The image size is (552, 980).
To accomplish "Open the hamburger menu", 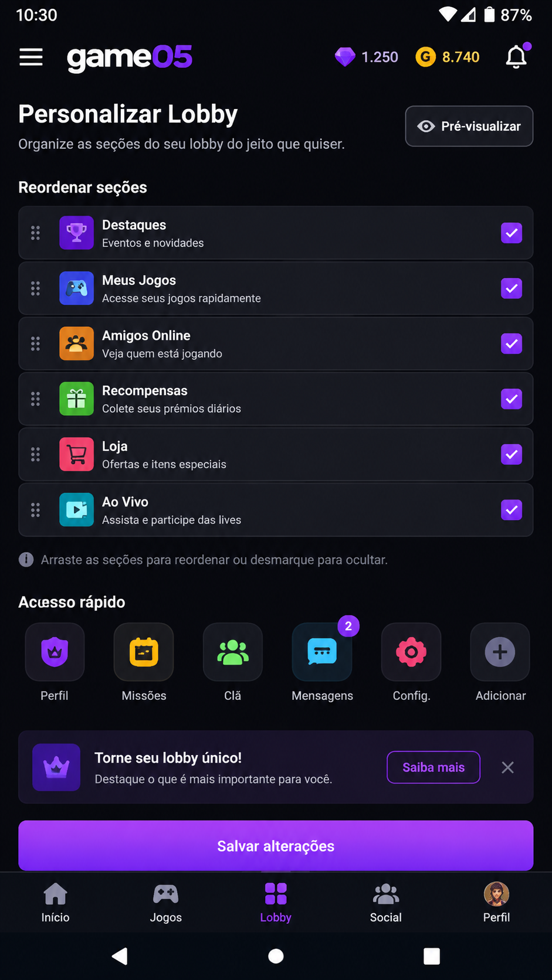I will [31, 57].
